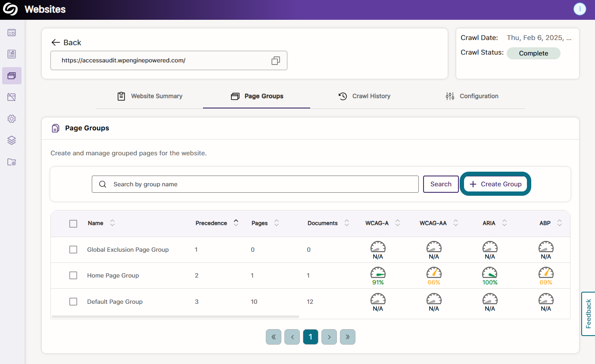Sort table by Name column
The height and width of the screenshot is (364, 595).
click(x=112, y=223)
